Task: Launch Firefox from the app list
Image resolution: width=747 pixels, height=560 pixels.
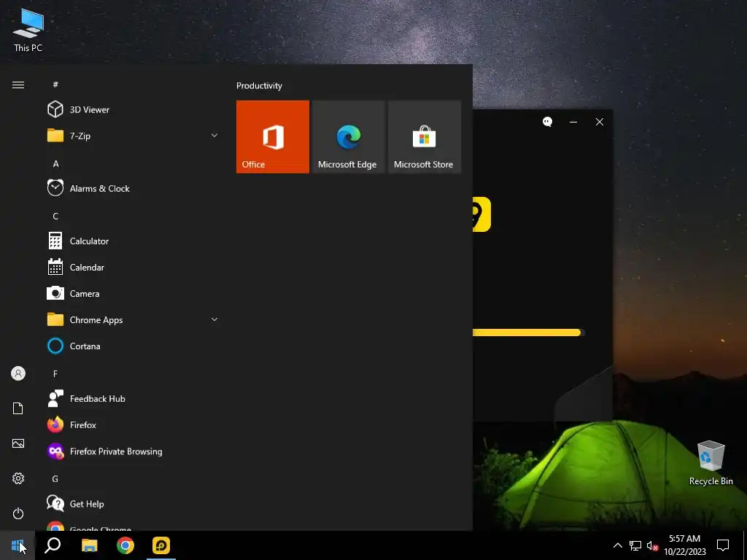Action: (x=133, y=425)
